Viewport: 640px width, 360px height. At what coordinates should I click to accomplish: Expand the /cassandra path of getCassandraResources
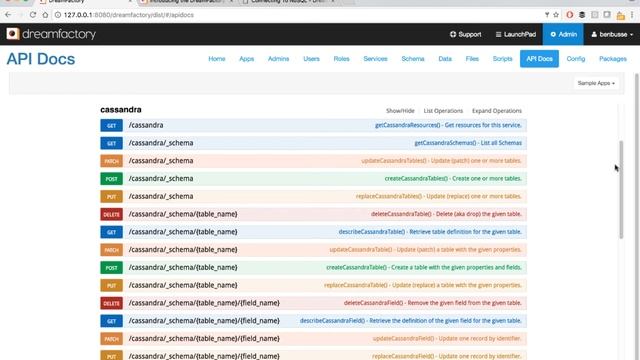(x=146, y=125)
